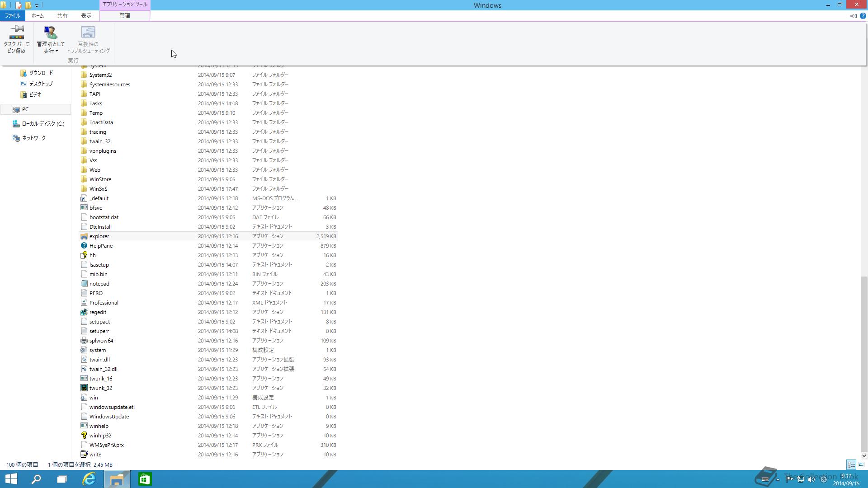The image size is (868, 488).
Task: Click the Run as administrator icon
Action: coord(51,33)
